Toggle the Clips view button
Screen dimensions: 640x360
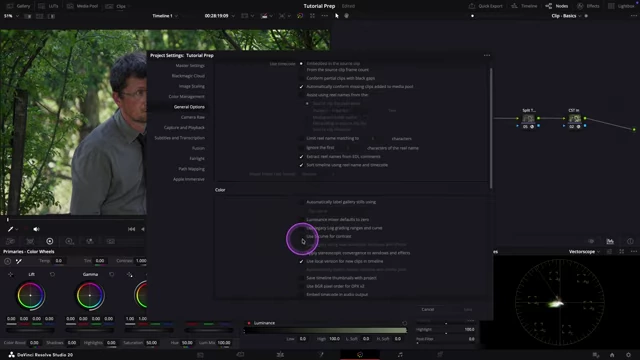(116, 6)
